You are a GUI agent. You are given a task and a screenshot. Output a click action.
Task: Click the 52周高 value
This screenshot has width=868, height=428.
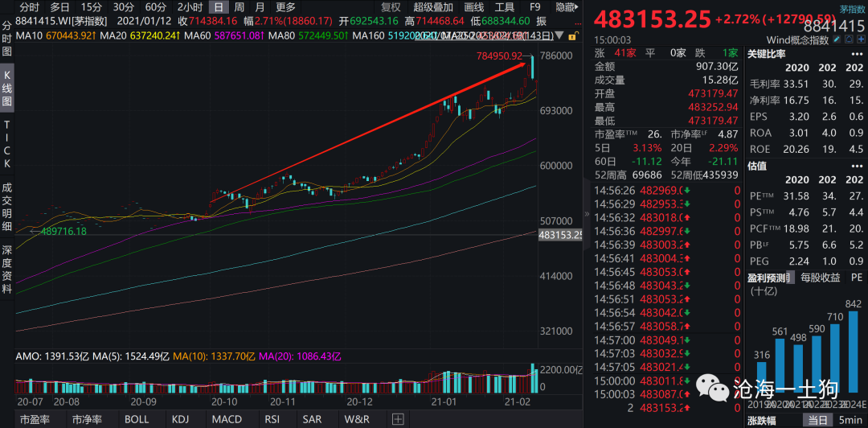click(x=646, y=175)
